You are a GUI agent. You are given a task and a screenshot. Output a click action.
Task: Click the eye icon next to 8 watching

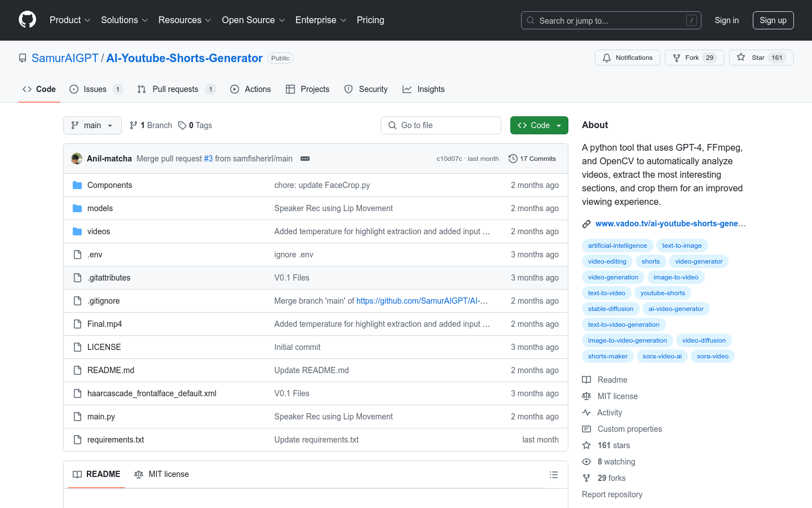tap(586, 462)
